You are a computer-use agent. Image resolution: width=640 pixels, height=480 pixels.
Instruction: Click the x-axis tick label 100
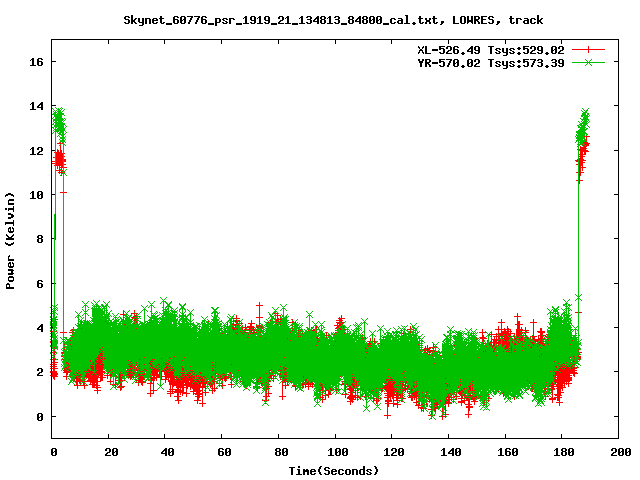338,452
